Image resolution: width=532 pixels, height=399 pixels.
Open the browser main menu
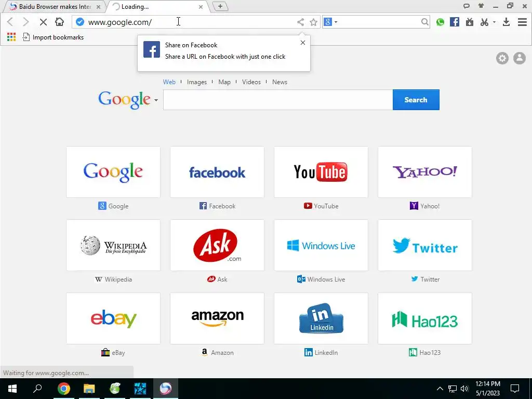pyautogui.click(x=522, y=22)
